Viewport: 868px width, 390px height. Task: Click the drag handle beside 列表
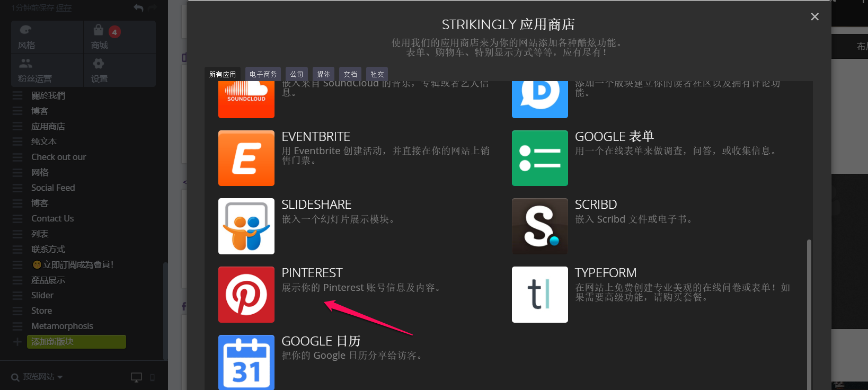pyautogui.click(x=17, y=234)
